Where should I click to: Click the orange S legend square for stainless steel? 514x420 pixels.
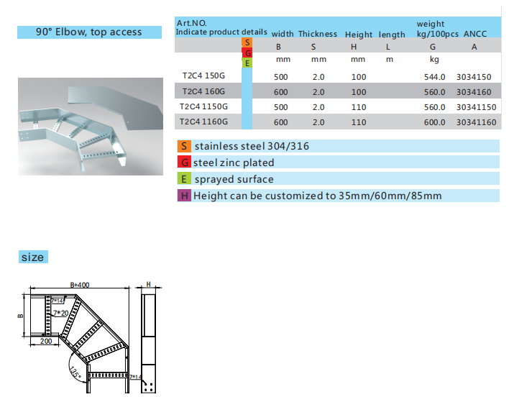(184, 146)
